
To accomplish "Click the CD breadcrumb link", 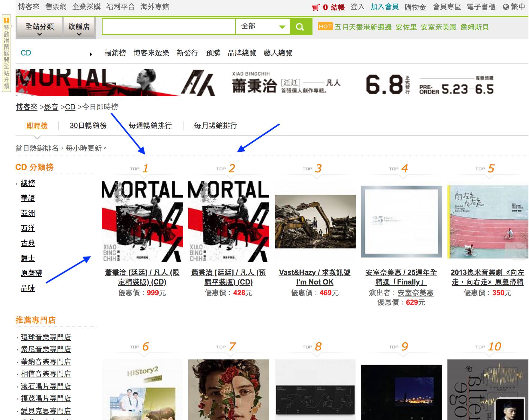I will tap(70, 107).
